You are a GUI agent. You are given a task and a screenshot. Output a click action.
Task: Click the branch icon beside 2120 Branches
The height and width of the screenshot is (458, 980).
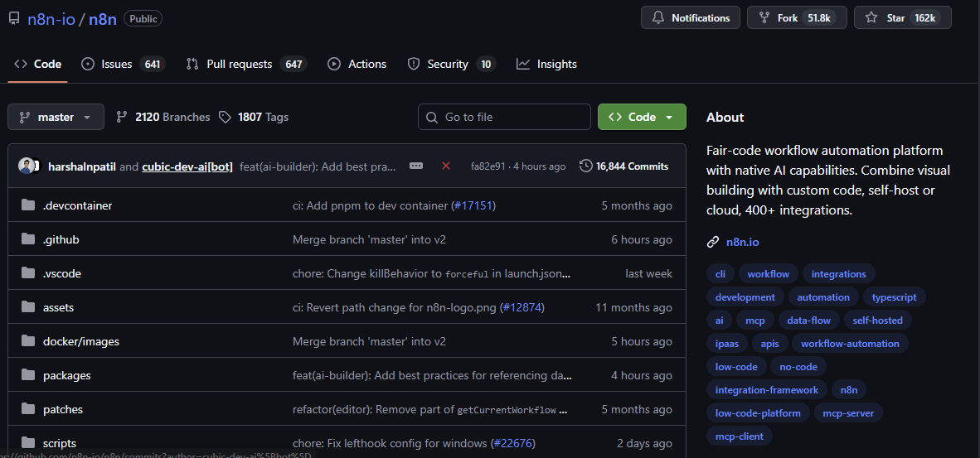coord(122,117)
